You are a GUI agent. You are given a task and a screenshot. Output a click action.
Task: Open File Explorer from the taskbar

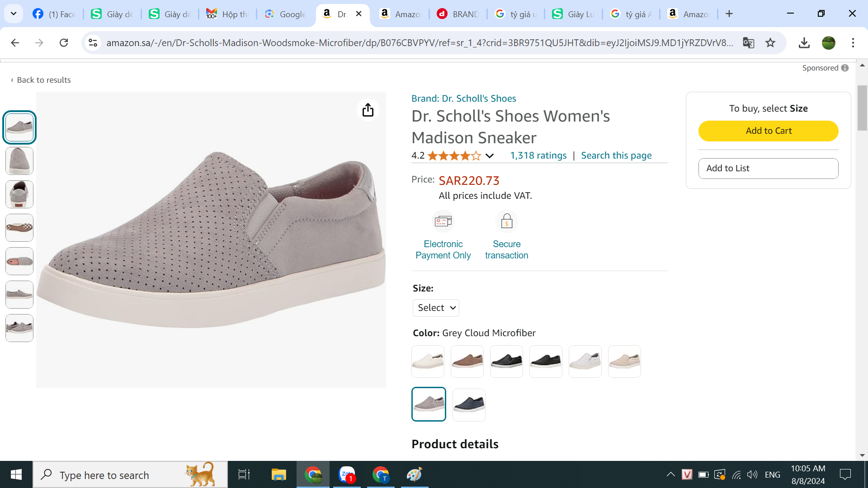(x=278, y=475)
